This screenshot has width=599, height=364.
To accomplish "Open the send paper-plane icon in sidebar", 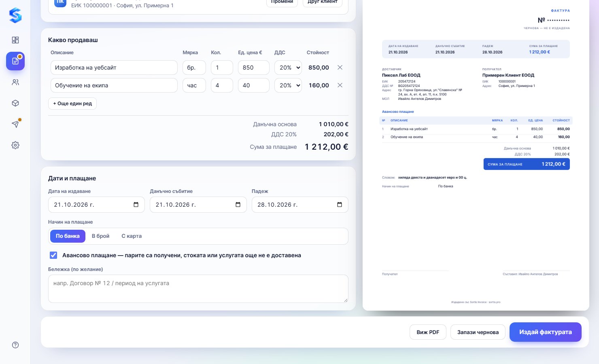I will [15, 124].
